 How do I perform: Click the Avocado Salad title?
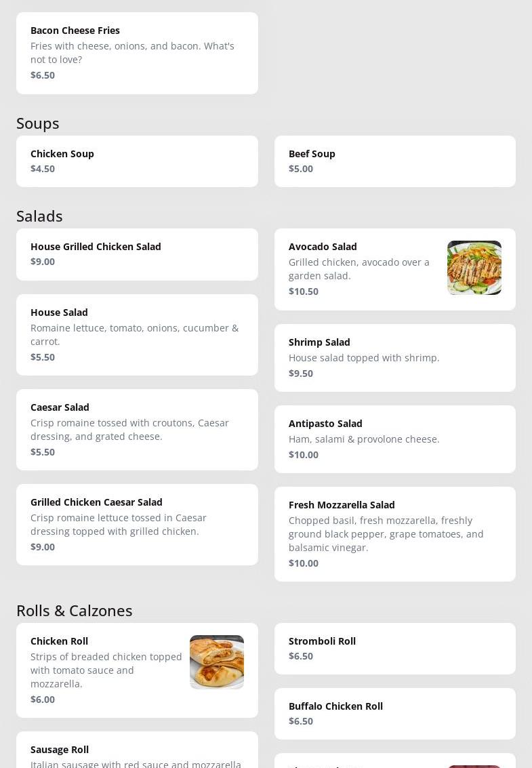click(x=323, y=247)
